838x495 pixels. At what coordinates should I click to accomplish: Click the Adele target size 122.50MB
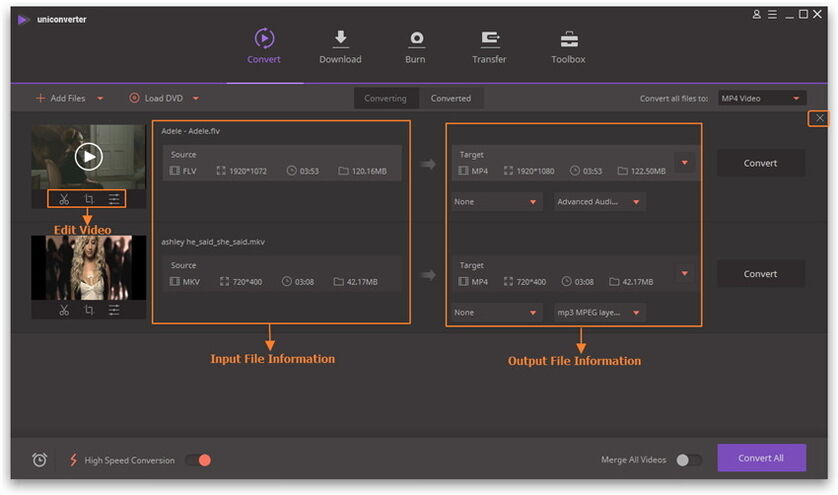(x=642, y=171)
